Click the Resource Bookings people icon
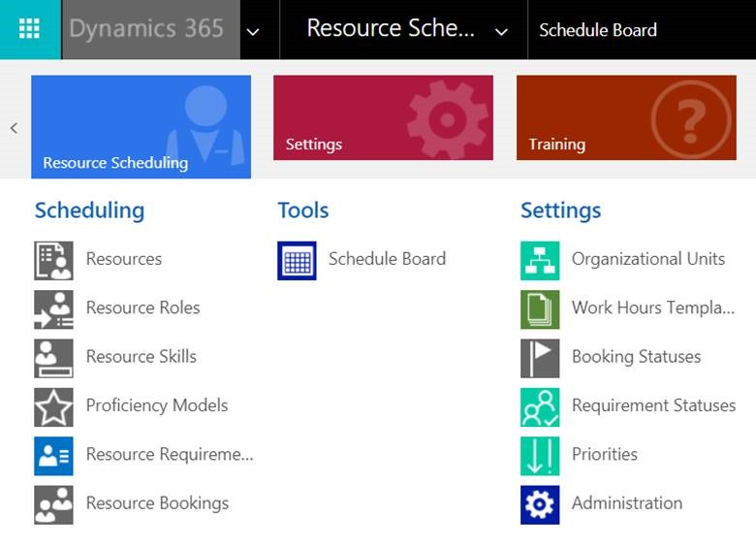 [x=53, y=504]
